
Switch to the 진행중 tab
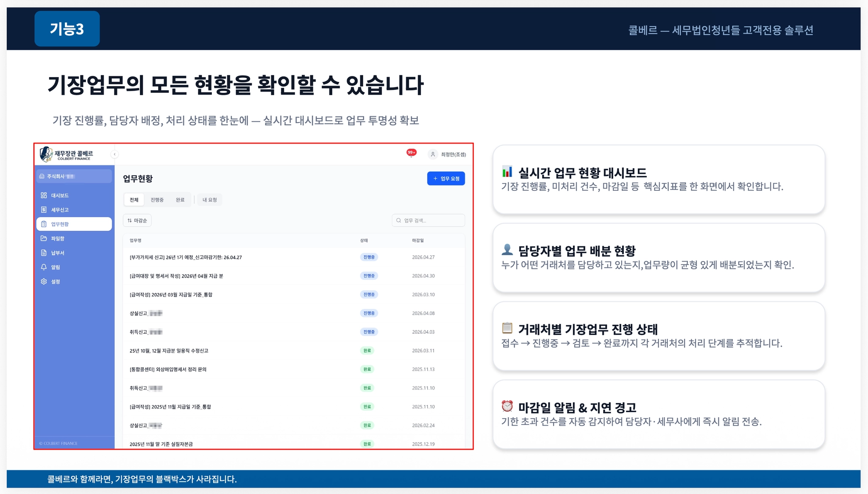(x=157, y=200)
